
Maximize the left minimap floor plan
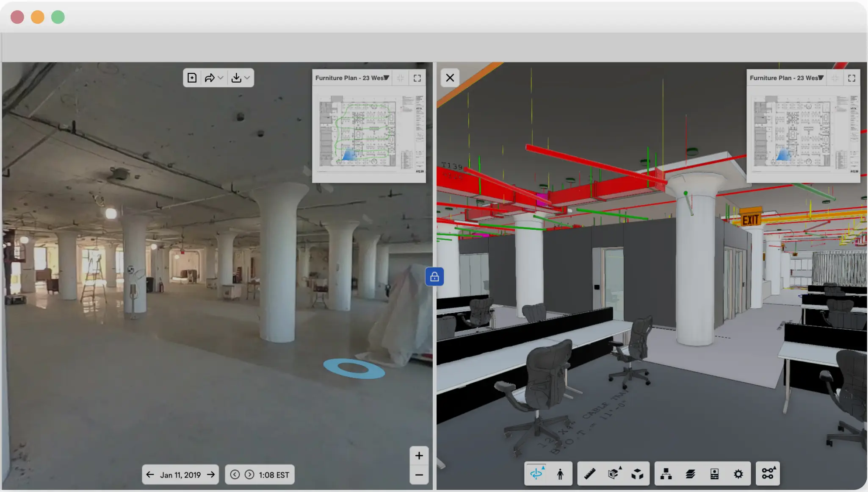417,78
